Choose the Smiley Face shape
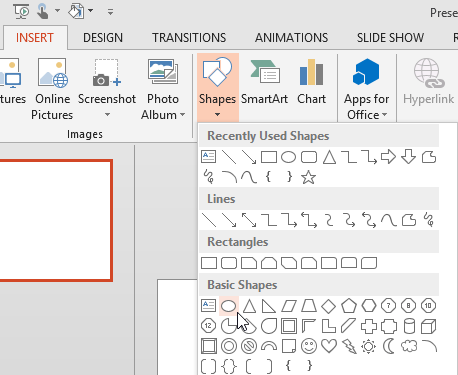Viewport: 458px width, 375px height. tap(309, 346)
